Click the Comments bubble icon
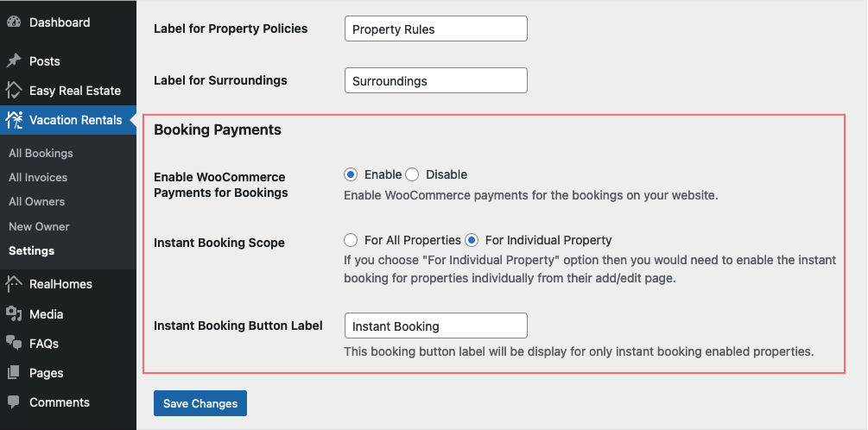Viewport: 868px width, 430px height. [14, 402]
